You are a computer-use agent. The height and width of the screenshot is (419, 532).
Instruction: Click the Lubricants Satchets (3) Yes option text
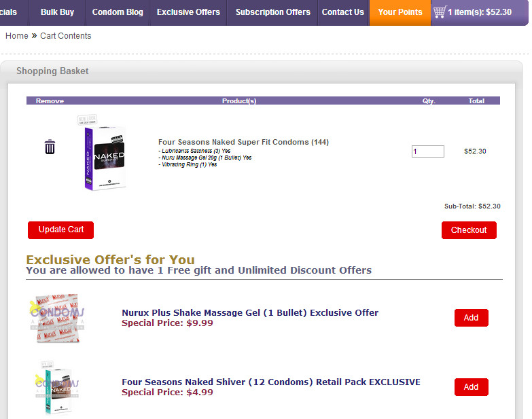coord(194,151)
